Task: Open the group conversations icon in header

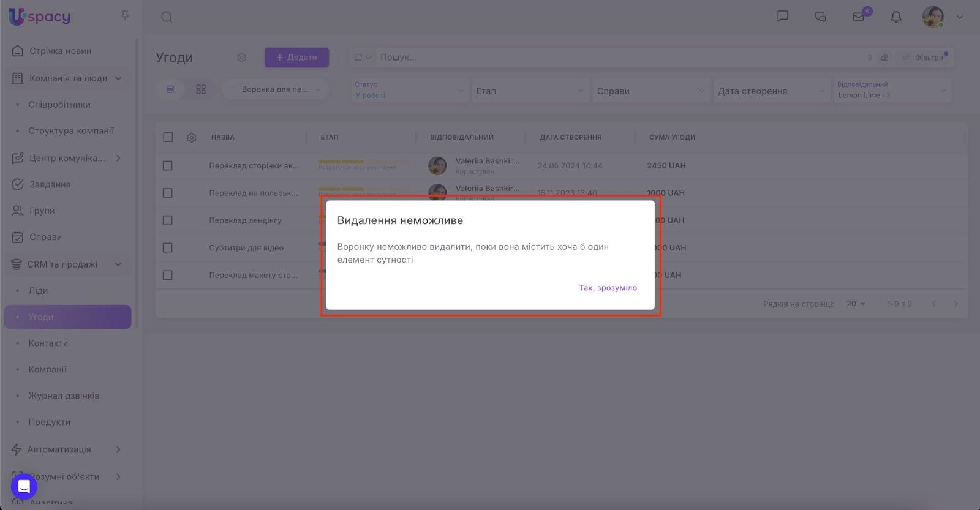Action: click(821, 17)
